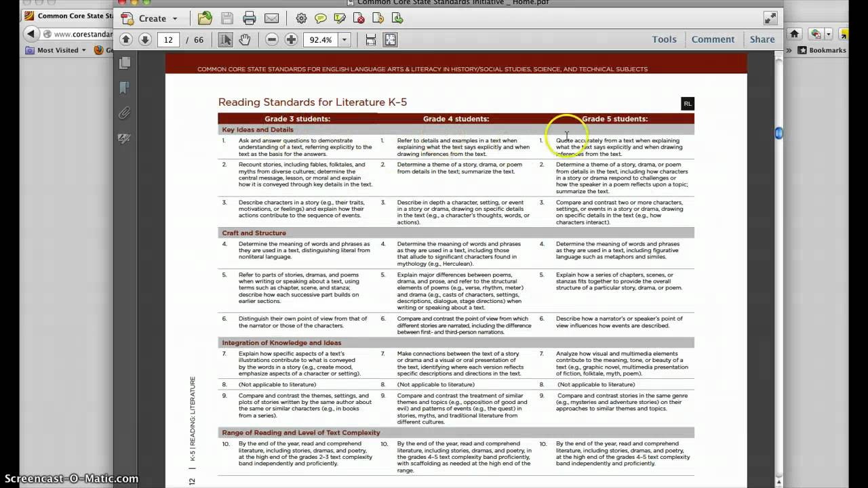
Task: Click the delete page icon
Action: tap(359, 18)
